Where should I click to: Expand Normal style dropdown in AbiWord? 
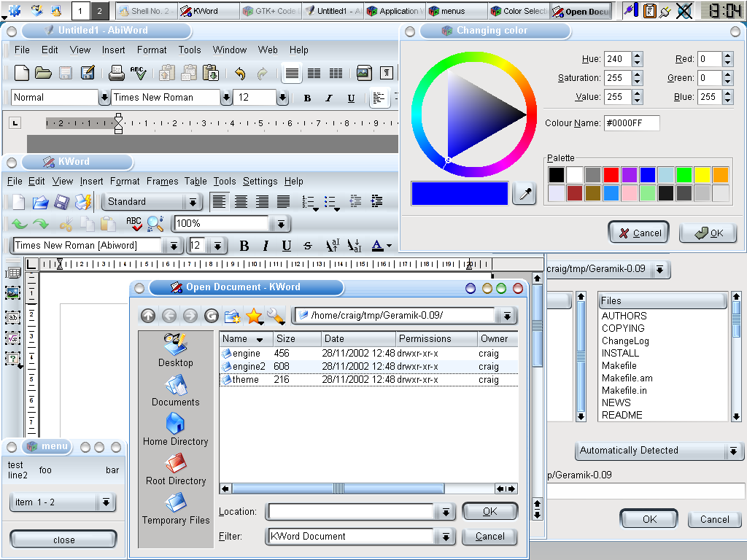click(x=104, y=98)
